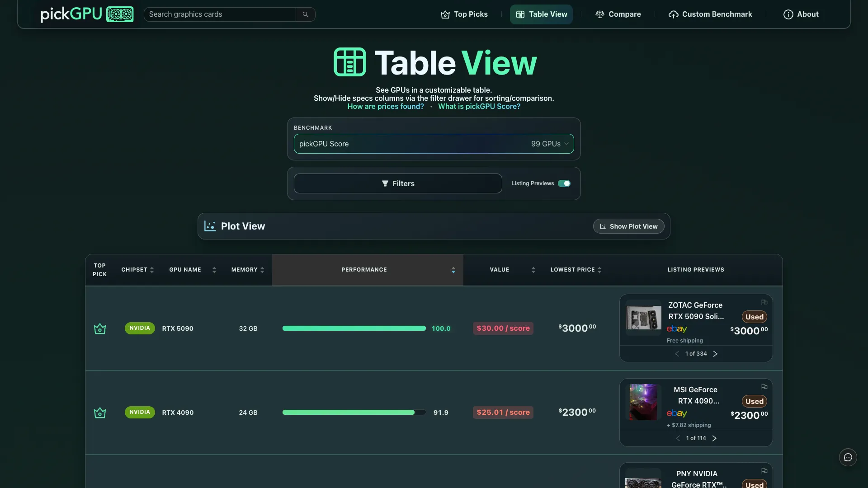Image resolution: width=868 pixels, height=488 pixels.
Task: Flag the PNY NVIDIA GeForce listing
Action: tap(764, 471)
